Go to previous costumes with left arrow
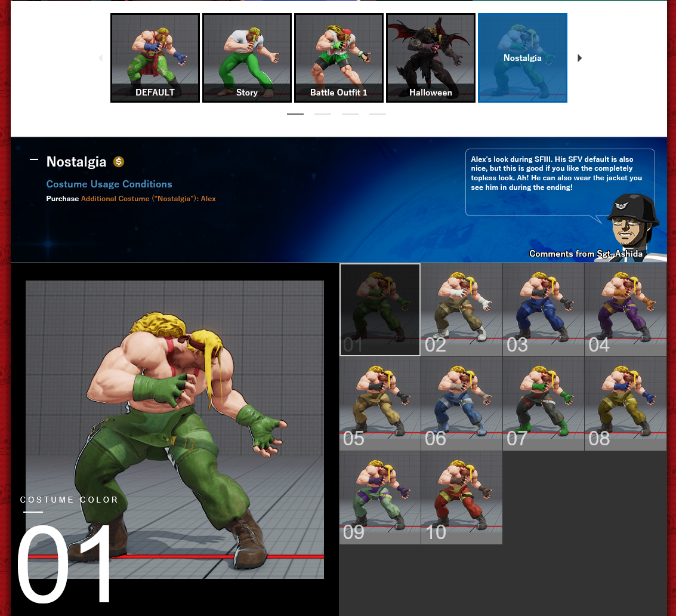Viewport: 676px width, 616px height. (x=100, y=58)
